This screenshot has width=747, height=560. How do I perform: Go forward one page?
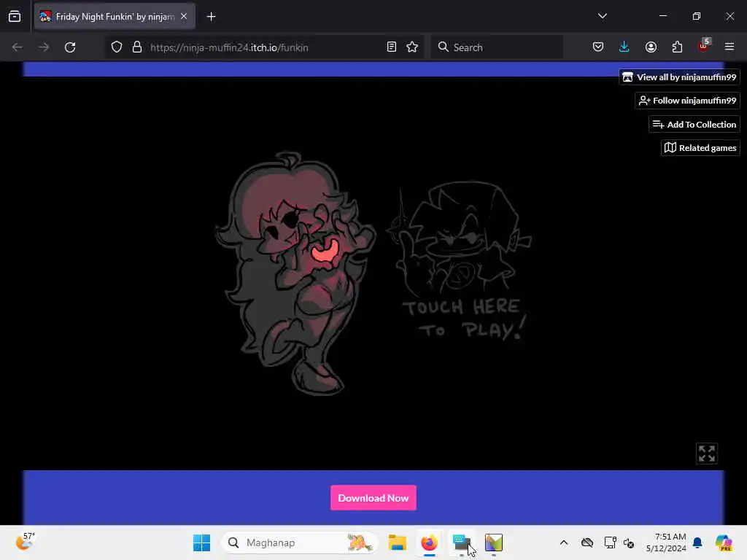[x=44, y=47]
